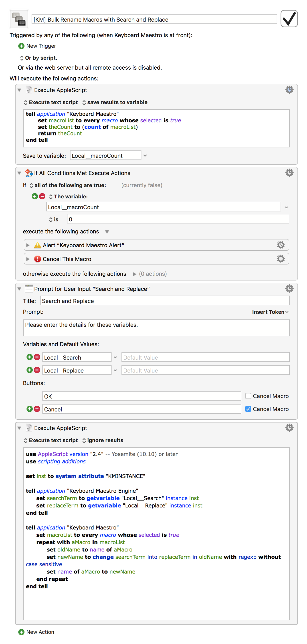Click the Alert warning triangle icon
Image resolution: width=307 pixels, height=644 pixels.
click(x=37, y=245)
